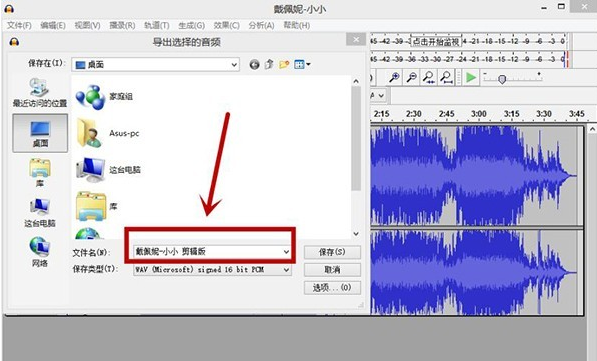Screen dimensions: 597x361
Task: Open the view menu icon in dialog
Action: click(302, 64)
